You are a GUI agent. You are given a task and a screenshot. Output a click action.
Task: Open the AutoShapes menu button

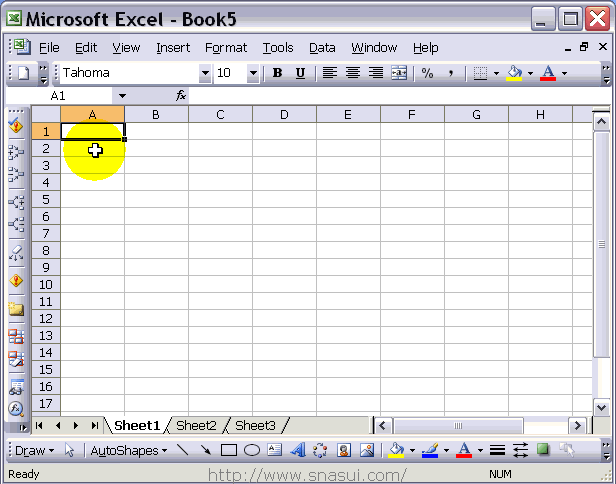129,450
